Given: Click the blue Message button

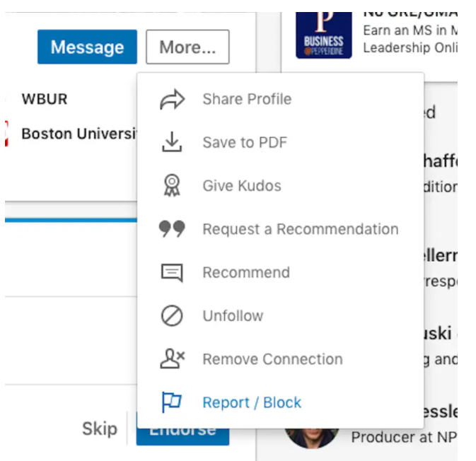Looking at the screenshot, I should coord(87,47).
